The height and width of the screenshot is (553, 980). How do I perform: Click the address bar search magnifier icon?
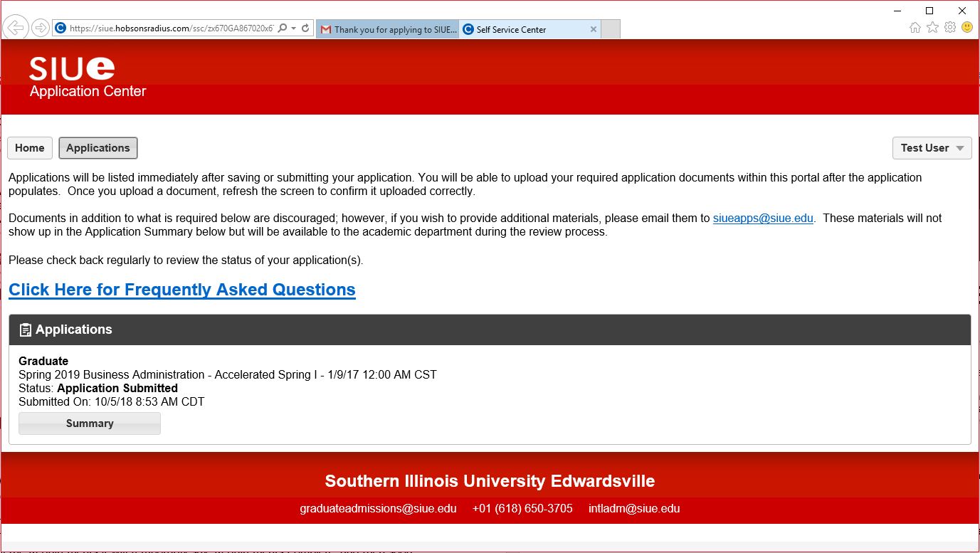pos(283,28)
